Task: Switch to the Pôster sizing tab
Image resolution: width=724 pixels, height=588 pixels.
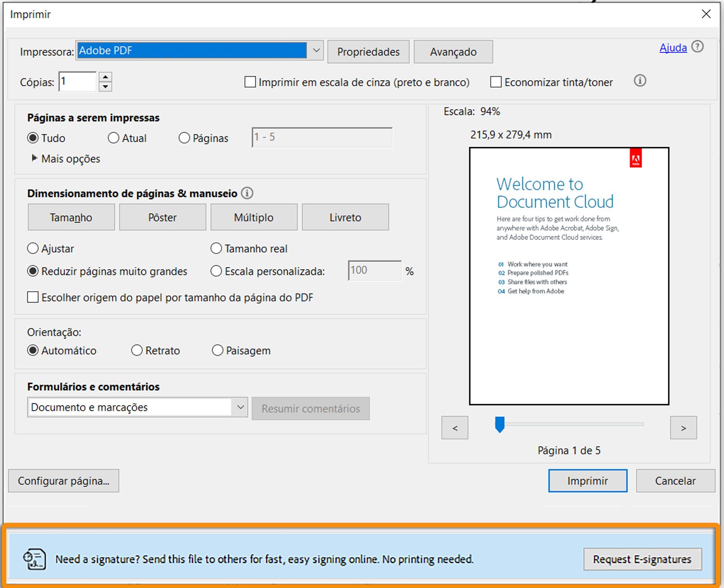Action: point(162,217)
